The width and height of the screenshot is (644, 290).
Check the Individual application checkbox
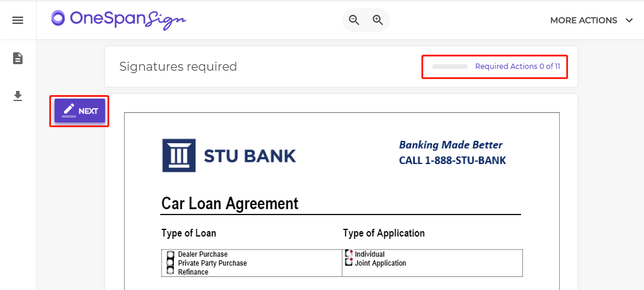pos(348,254)
